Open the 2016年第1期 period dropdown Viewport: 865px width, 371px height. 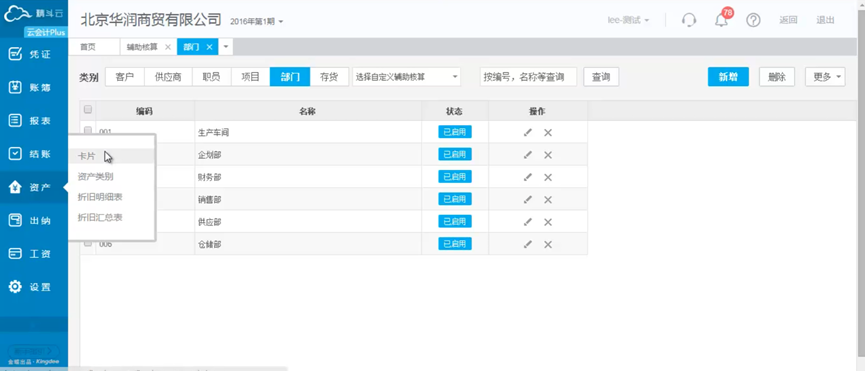tap(256, 21)
